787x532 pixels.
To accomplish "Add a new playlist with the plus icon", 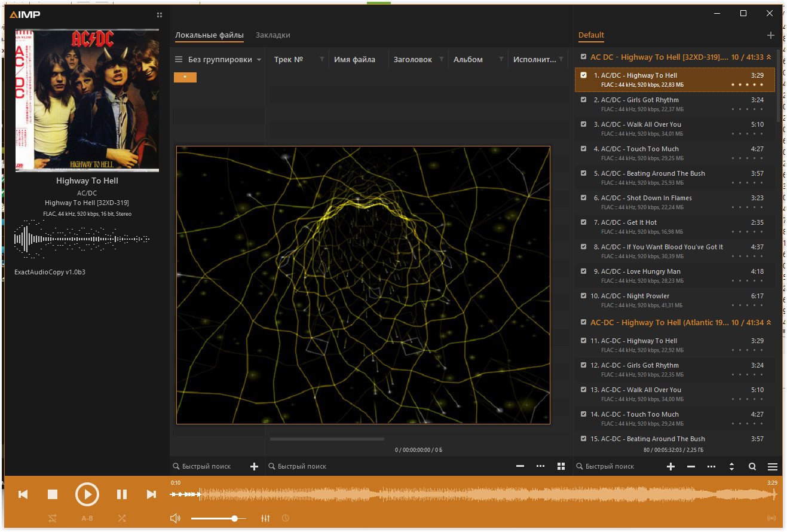I will pos(771,35).
